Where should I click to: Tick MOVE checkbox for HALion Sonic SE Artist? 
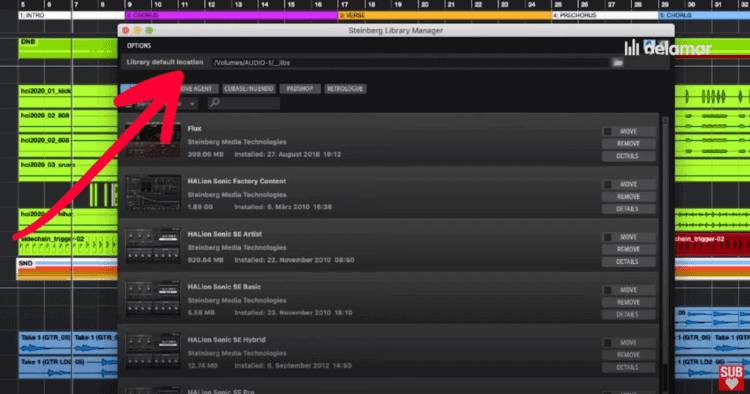pyautogui.click(x=607, y=237)
